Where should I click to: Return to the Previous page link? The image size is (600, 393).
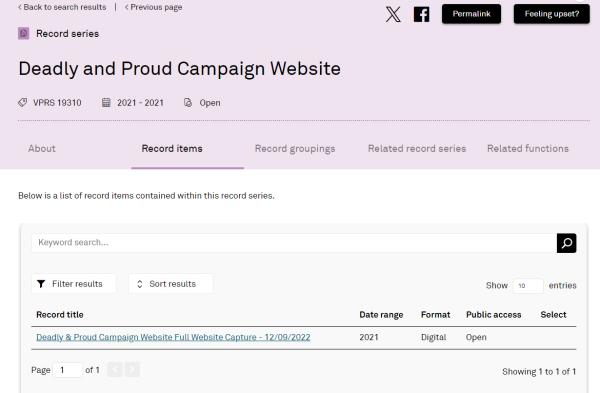pos(153,7)
